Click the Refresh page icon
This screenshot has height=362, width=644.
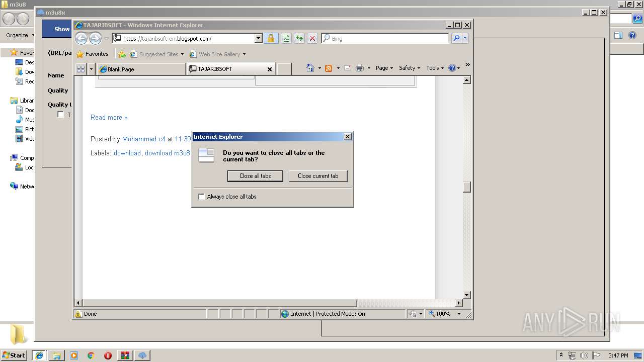[299, 38]
